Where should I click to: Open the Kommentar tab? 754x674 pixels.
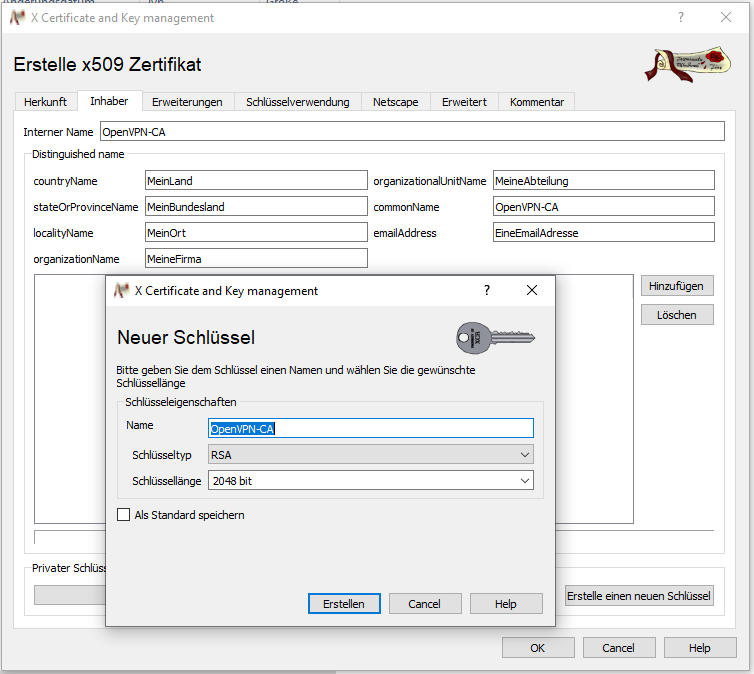point(537,102)
